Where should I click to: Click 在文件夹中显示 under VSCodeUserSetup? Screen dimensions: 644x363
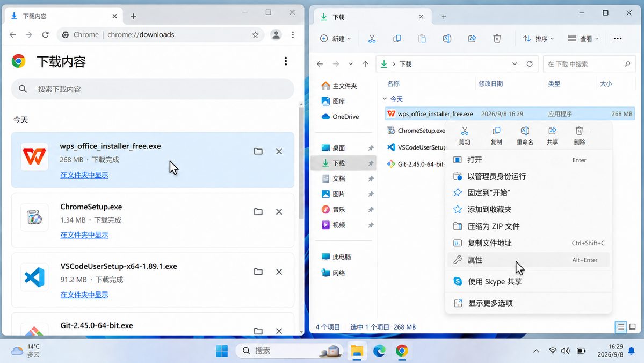84,295
